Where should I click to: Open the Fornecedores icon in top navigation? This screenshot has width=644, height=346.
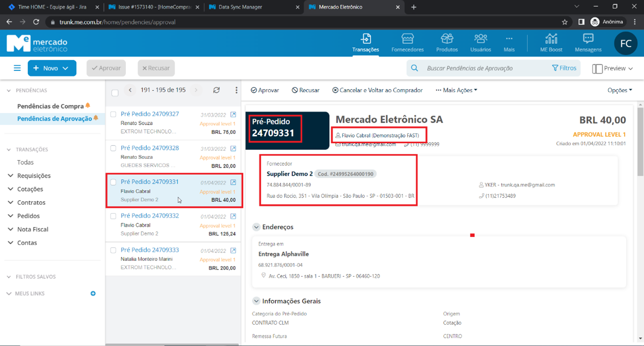[407, 39]
